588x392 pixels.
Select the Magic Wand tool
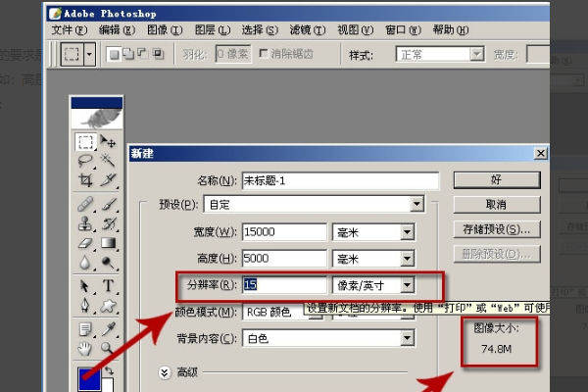(108, 161)
